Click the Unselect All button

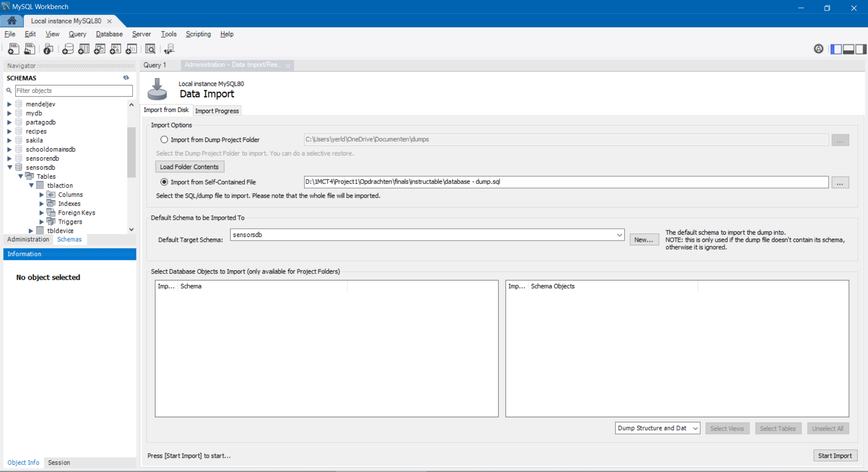(x=828, y=428)
